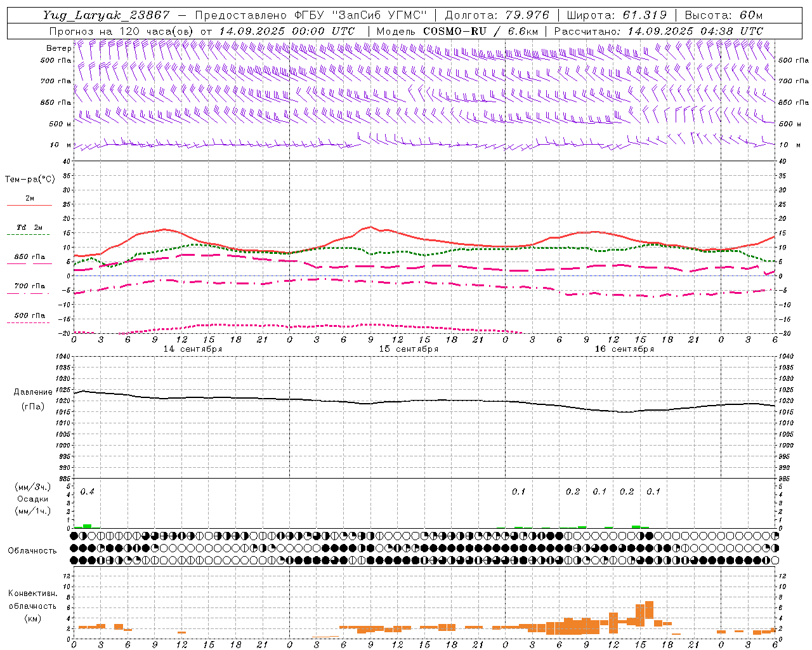812x650 pixels.
Task: Click the 15 сентября date label
Action: [x=409, y=349]
